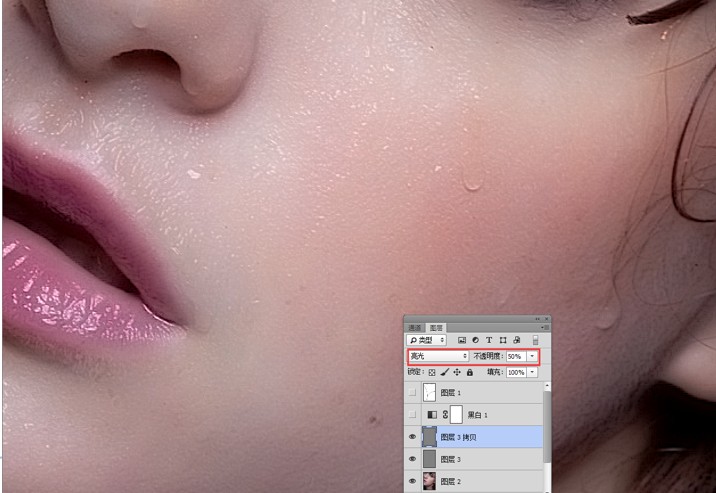Hide the 图层 2 layer

point(412,481)
